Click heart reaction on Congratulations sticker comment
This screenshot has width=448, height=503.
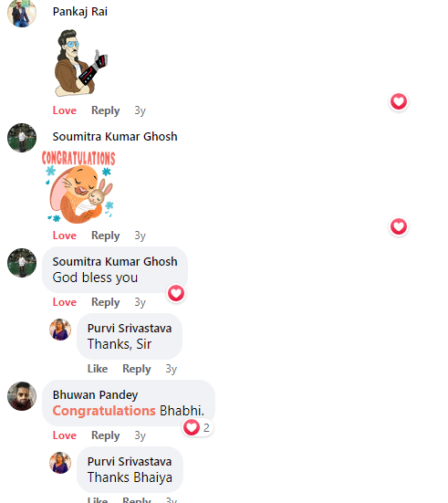[399, 226]
